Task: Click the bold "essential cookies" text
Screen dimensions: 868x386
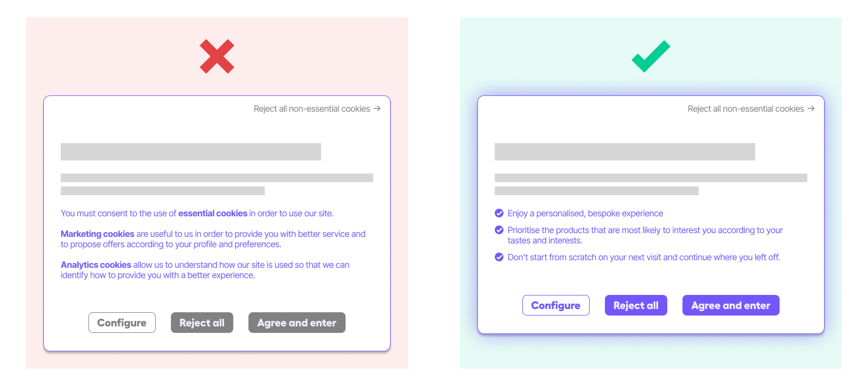Action: point(213,214)
